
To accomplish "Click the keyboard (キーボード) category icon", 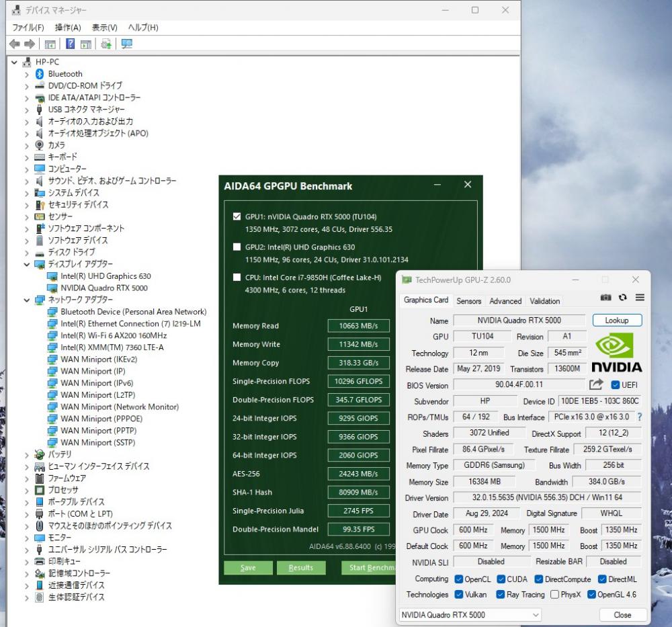I will pyautogui.click(x=40, y=157).
